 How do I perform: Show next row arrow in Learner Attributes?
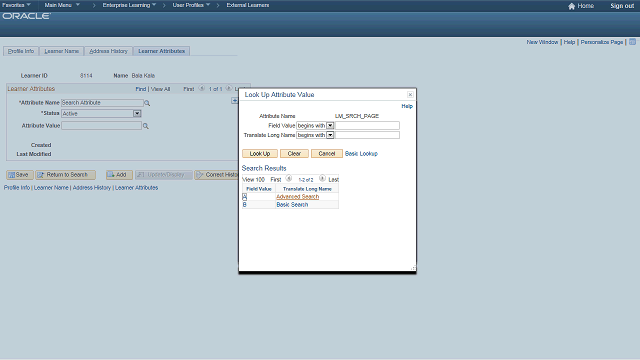pos(229,89)
